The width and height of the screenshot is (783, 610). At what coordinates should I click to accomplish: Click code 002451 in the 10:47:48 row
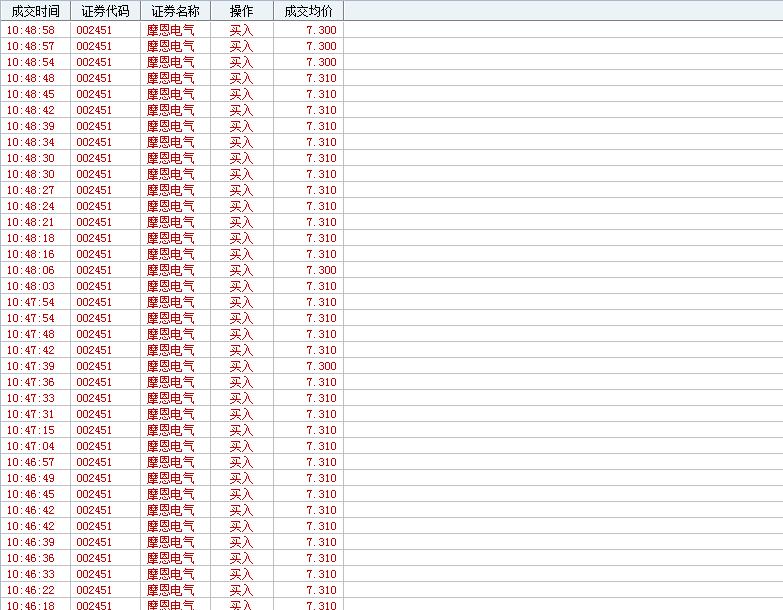[94, 334]
